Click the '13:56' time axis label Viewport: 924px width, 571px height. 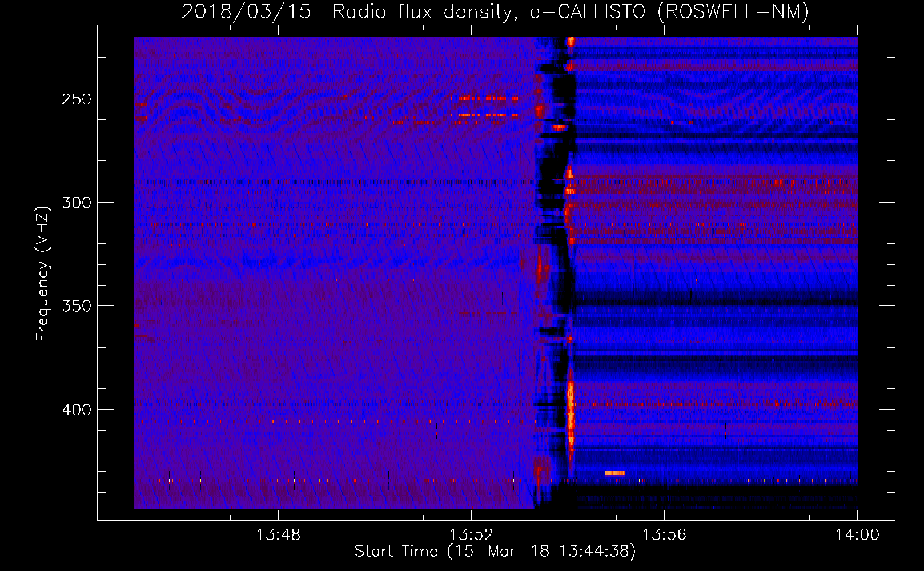point(664,535)
